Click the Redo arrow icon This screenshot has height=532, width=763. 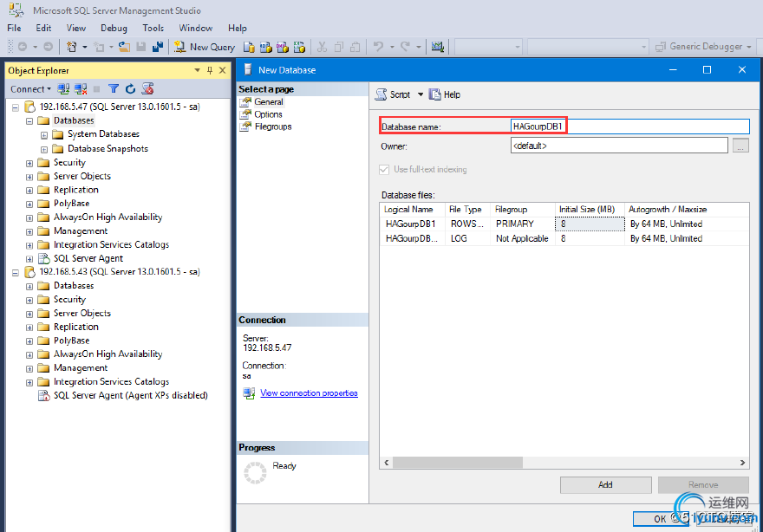(x=405, y=47)
